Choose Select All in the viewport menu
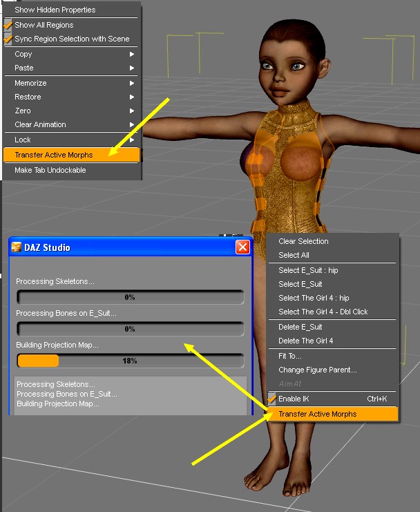Image resolution: width=420 pixels, height=512 pixels. coord(332,255)
